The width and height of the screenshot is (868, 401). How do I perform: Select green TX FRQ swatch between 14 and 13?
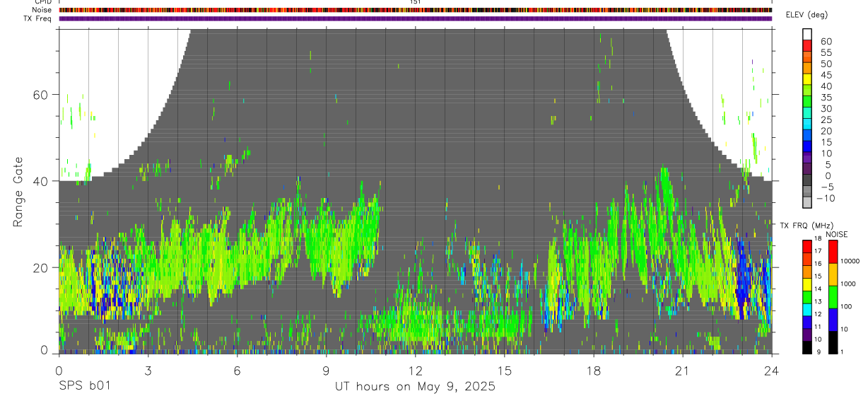tap(807, 297)
